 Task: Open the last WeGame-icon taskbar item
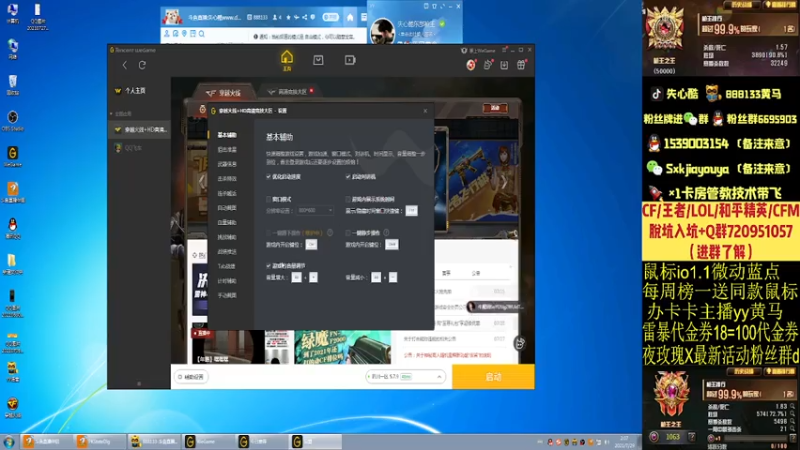313,441
